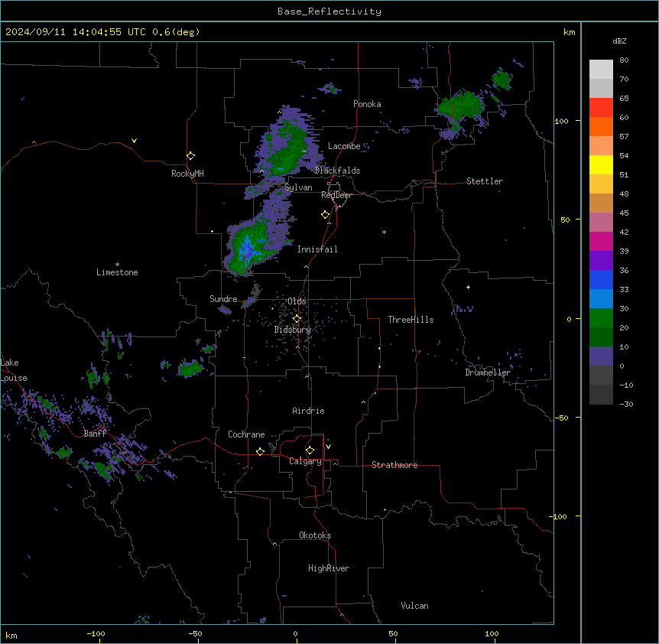
Task: Click the red 60 dBZ legend swatch
Action: tap(601, 107)
